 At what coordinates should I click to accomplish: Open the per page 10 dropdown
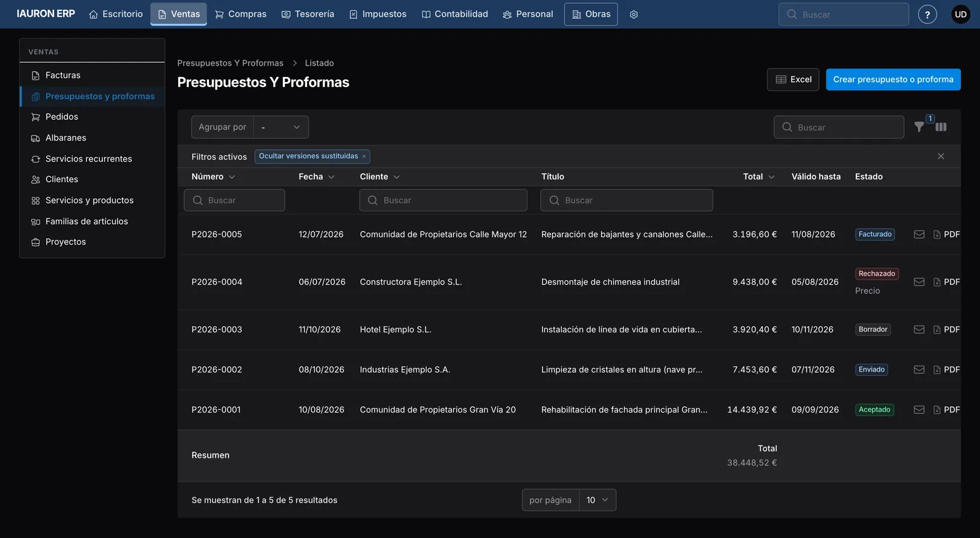(x=597, y=500)
